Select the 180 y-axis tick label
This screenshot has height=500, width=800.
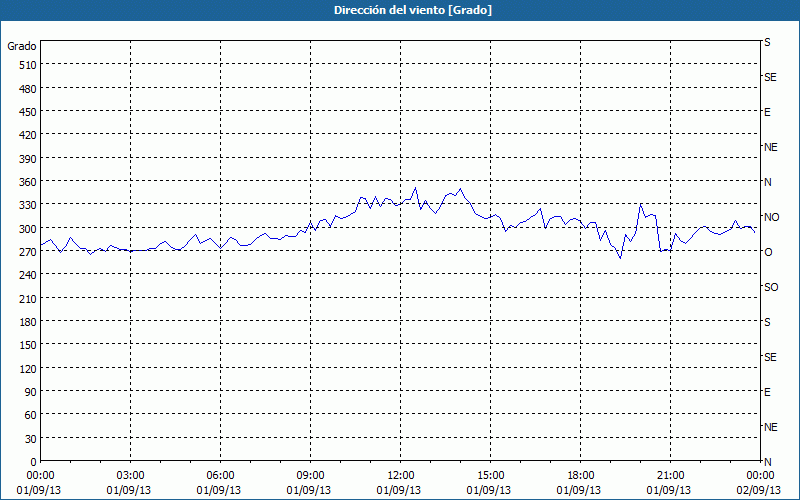pos(28,322)
